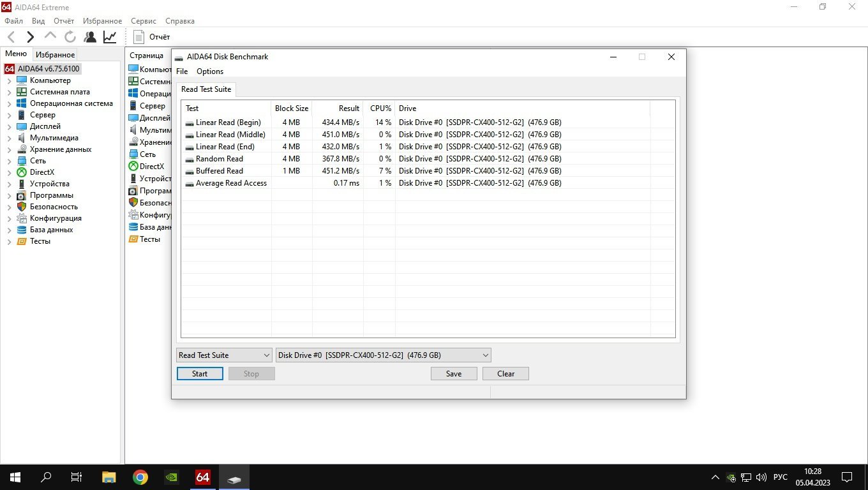Select the Linear Read (Middle) result row

(x=428, y=135)
